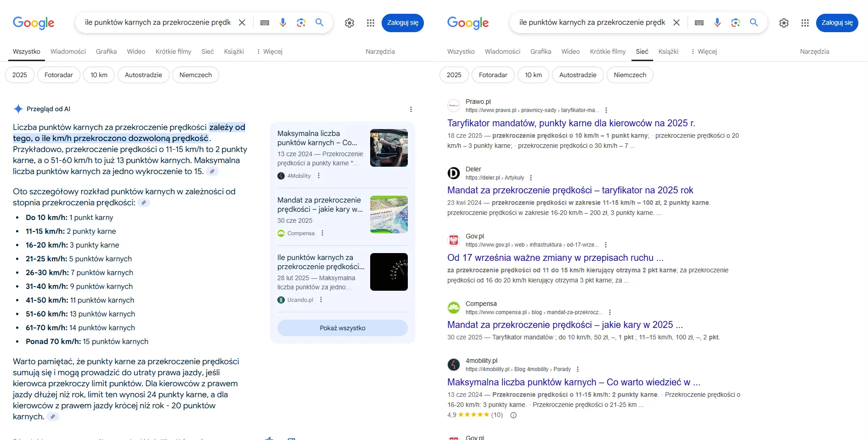The width and height of the screenshot is (868, 440).
Task: Open 'Maksymalna liczba punktów karnych – Co warto' result
Action: (574, 382)
